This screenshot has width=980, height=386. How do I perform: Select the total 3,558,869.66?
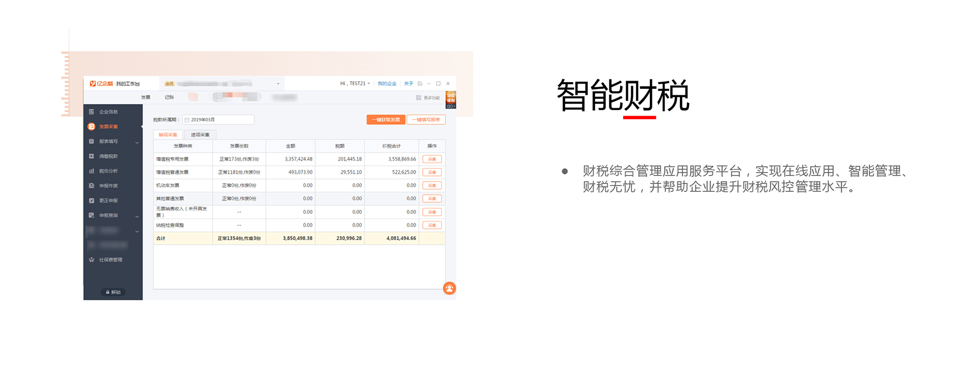click(402, 159)
